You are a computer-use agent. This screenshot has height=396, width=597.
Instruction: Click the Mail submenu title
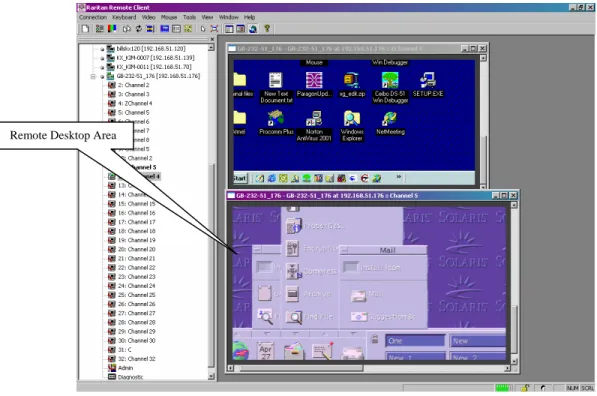tap(388, 250)
